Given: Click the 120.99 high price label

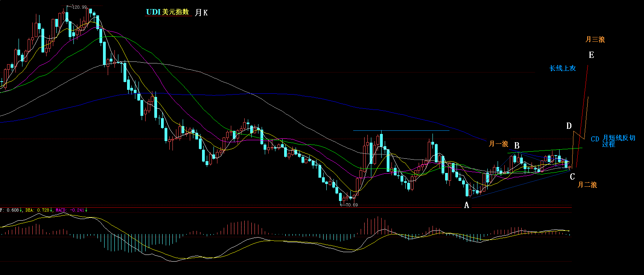Looking at the screenshot, I should [80, 7].
